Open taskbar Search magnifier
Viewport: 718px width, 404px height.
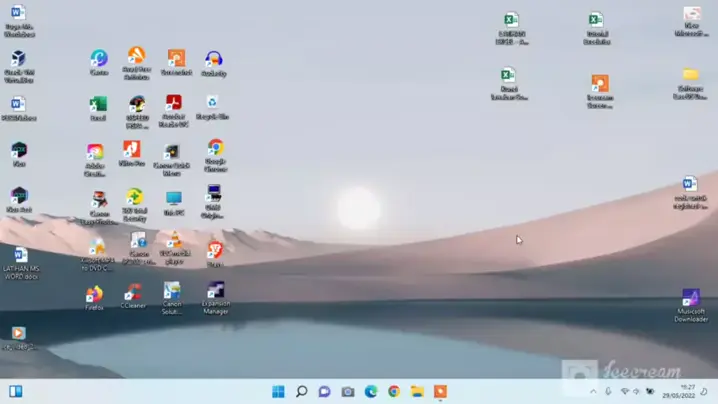tap(301, 391)
